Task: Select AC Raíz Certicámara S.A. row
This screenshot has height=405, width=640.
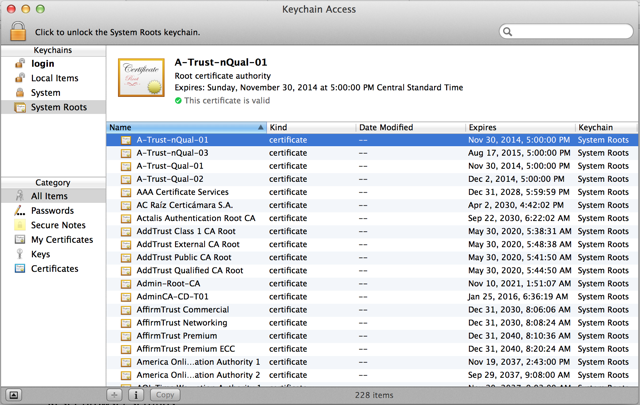Action: coord(372,205)
